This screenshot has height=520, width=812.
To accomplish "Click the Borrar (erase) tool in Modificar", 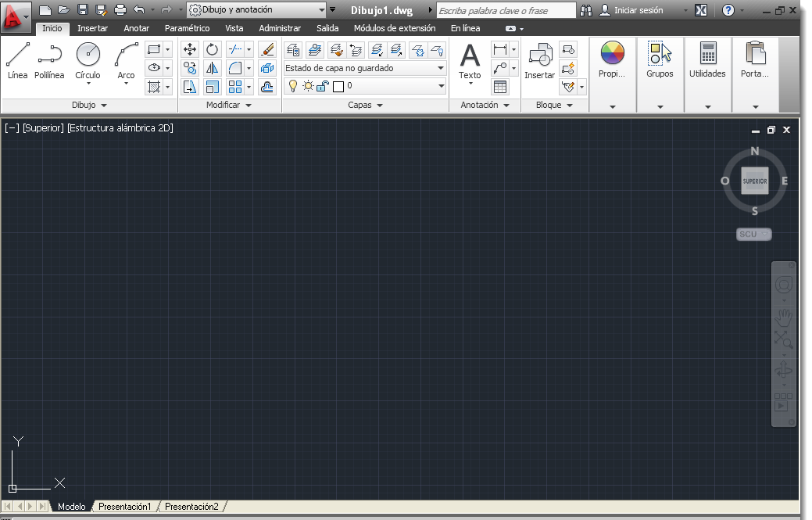I will pos(266,49).
